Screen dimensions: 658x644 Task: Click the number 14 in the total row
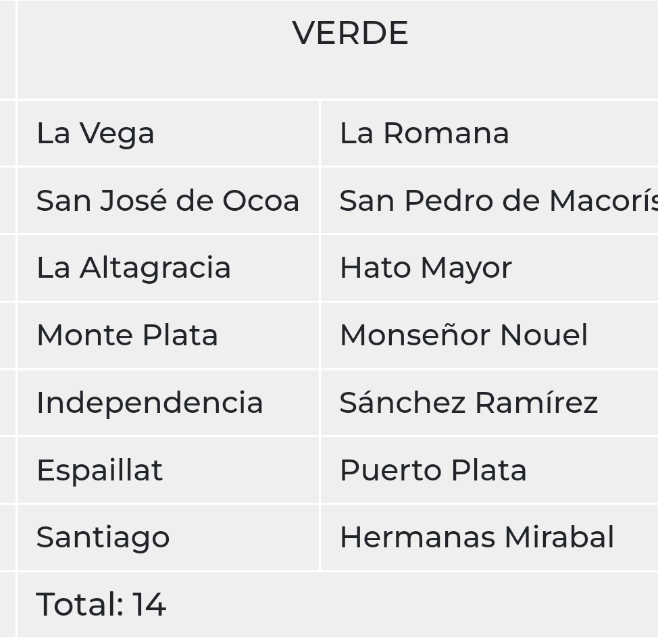(x=149, y=605)
